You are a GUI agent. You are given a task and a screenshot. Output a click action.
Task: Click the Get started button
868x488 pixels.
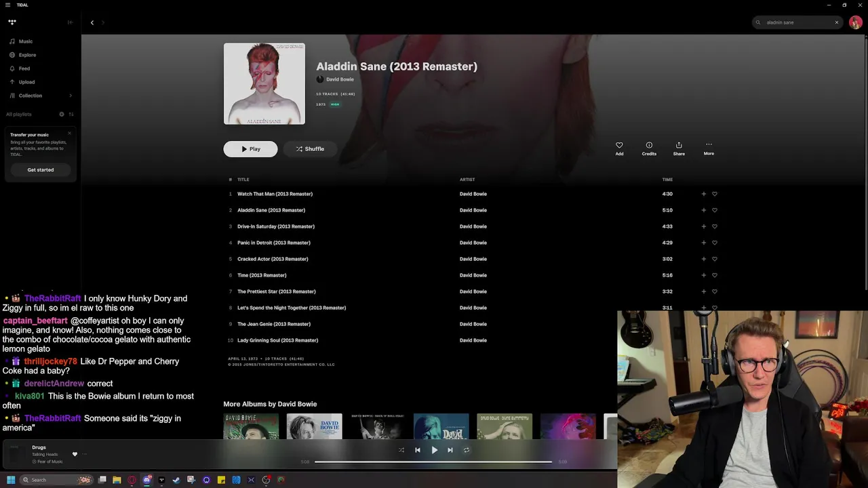[x=41, y=169]
